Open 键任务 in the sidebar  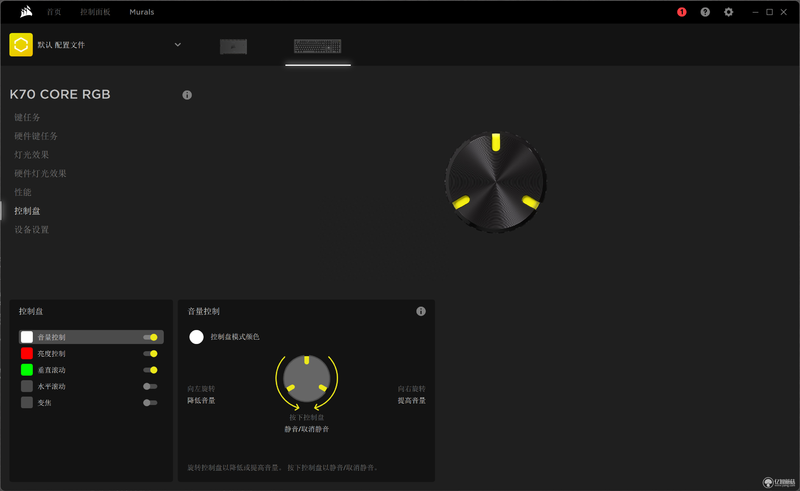click(27, 117)
